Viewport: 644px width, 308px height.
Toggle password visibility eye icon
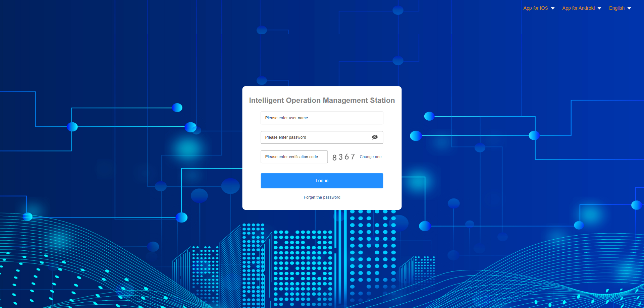[x=375, y=137]
